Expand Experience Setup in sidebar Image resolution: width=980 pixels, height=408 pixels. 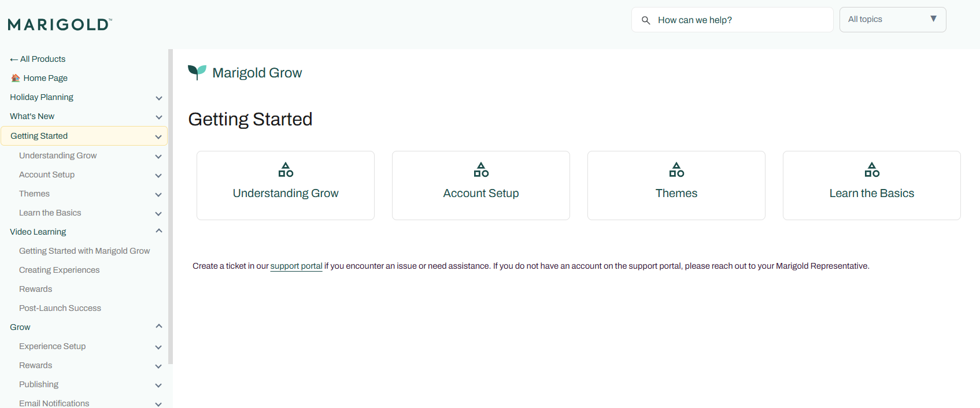[158, 347]
